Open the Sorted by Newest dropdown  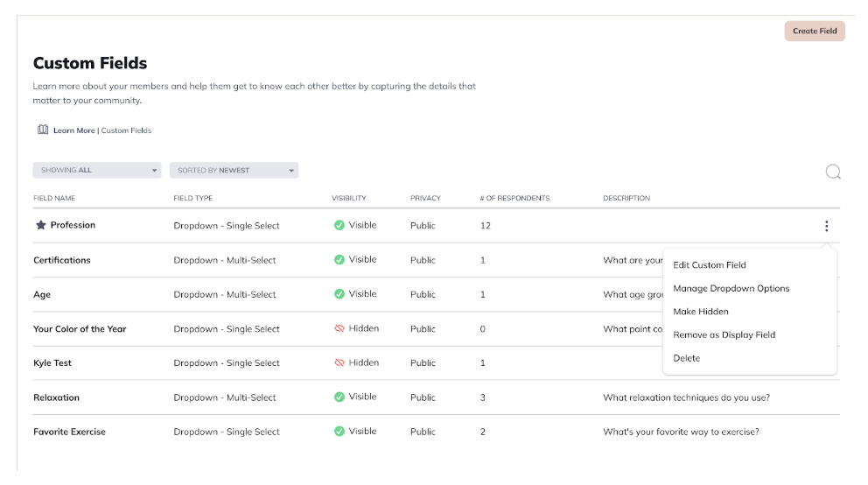tap(234, 171)
